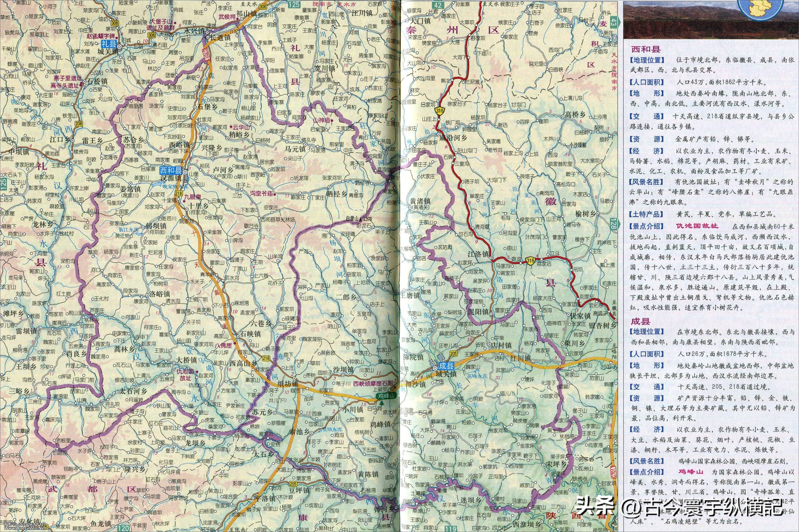This screenshot has width=799, height=532.
Task: Select the green 鸡峰山 scenic area badge
Action: (x=386, y=396)
